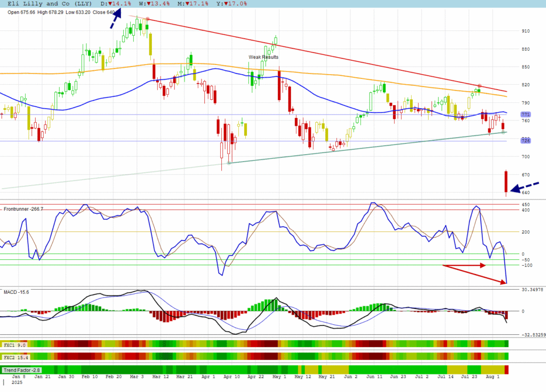
Task: Click the FXC1 9.0 heatmap label
Action: click(14, 345)
